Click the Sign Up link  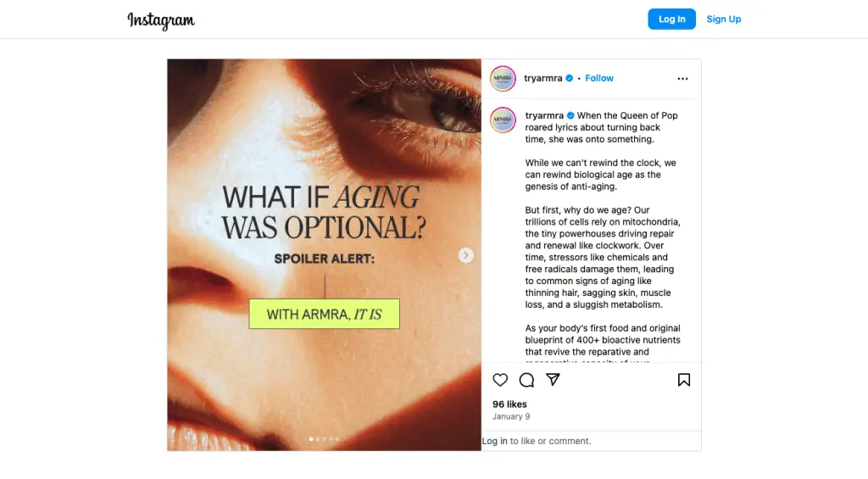[724, 19]
